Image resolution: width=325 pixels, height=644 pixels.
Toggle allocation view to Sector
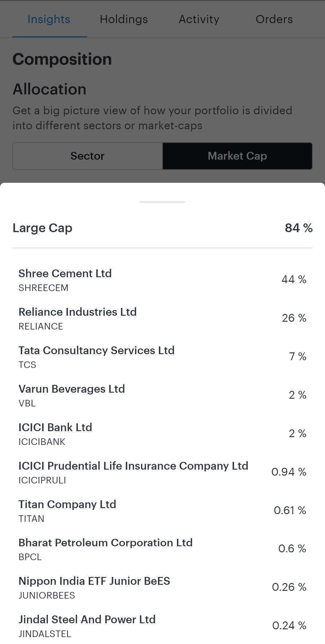88,156
